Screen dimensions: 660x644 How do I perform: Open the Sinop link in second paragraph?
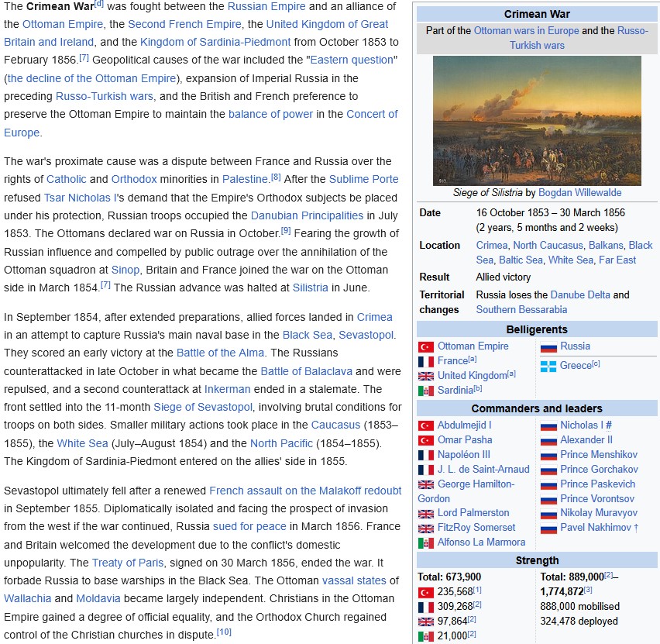pyautogui.click(x=125, y=270)
